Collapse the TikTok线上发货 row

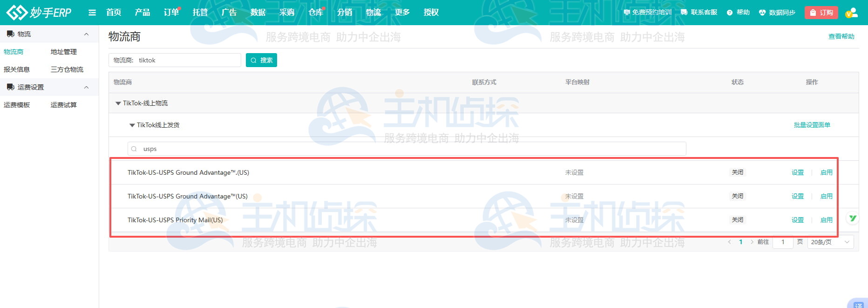[132, 125]
